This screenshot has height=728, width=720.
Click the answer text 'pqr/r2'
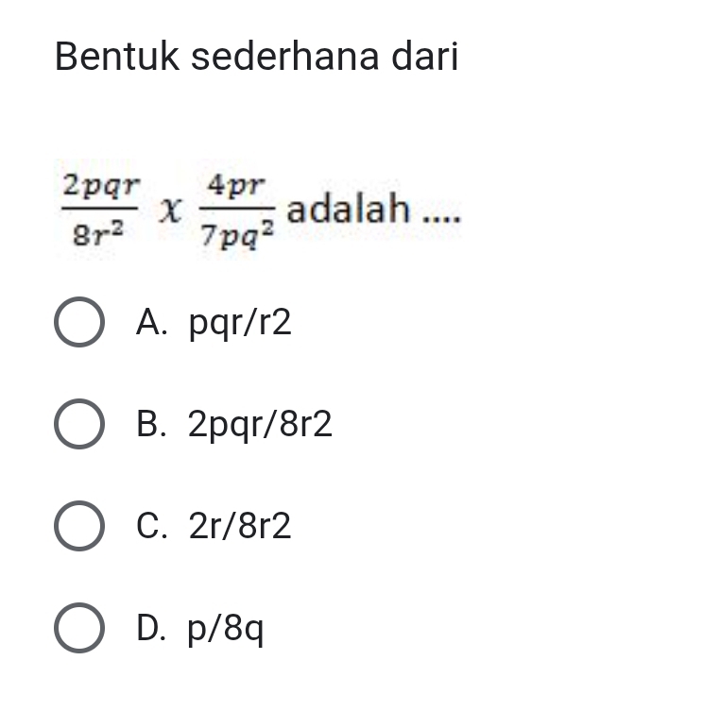pos(240,324)
